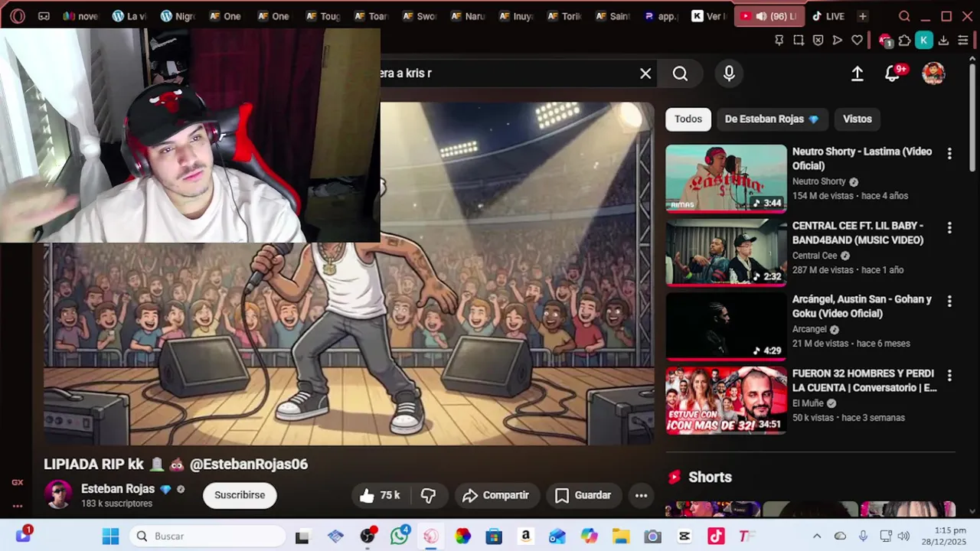Open the ad blocker shield icon
980x551 pixels.
pyautogui.click(x=818, y=41)
